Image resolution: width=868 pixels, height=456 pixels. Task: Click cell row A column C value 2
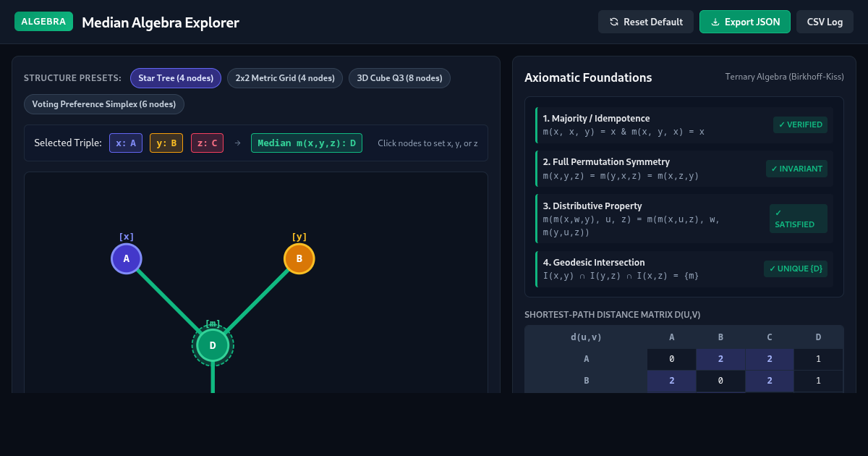[770, 359]
